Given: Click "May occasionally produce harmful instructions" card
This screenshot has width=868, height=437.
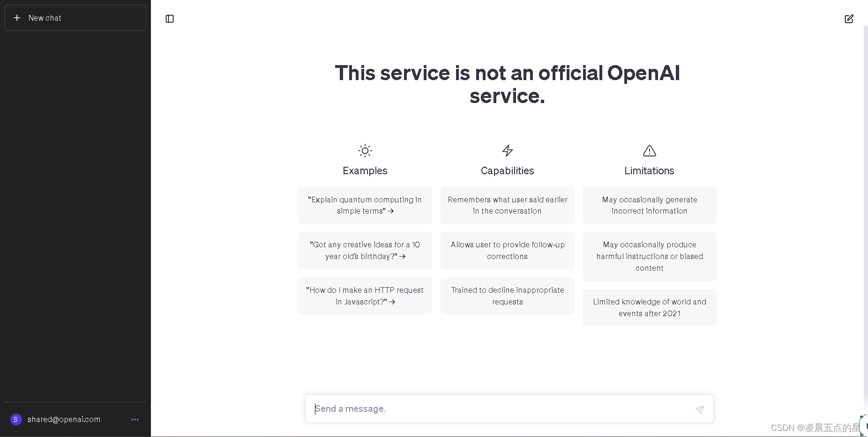Looking at the screenshot, I should tap(650, 256).
